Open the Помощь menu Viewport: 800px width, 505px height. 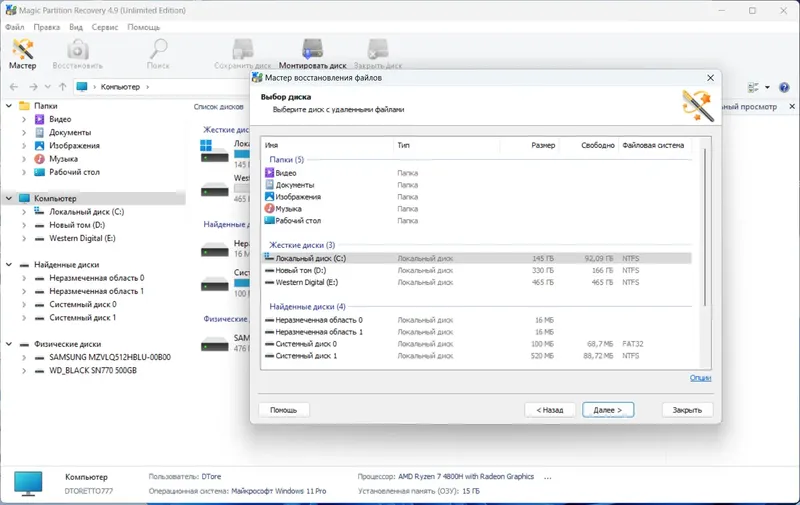143,27
